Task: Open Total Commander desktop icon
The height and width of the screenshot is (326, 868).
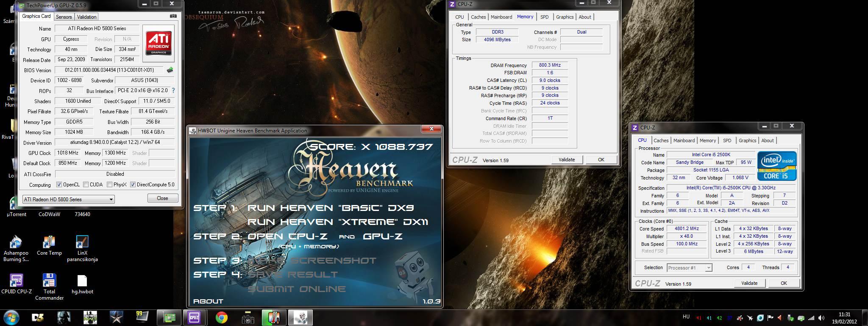Action: coord(49,287)
